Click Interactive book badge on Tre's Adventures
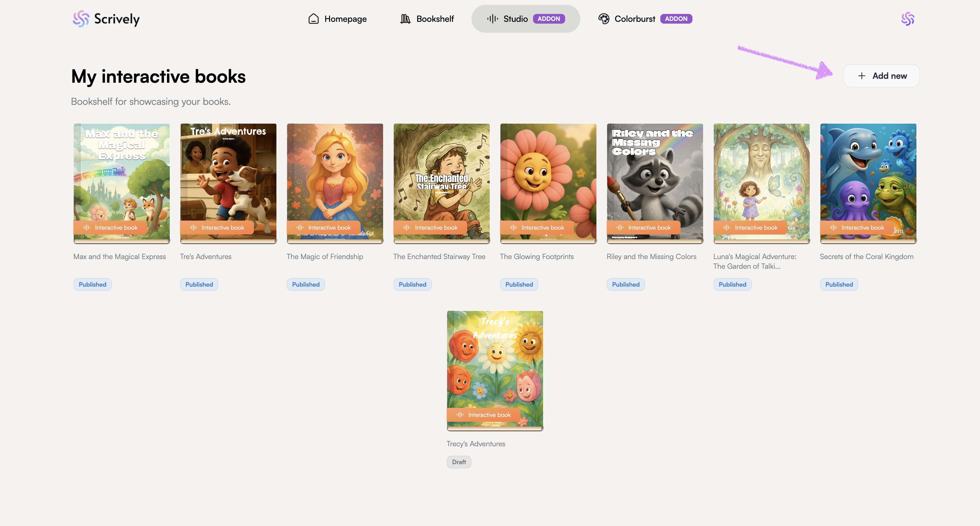980x526 pixels. (x=217, y=228)
